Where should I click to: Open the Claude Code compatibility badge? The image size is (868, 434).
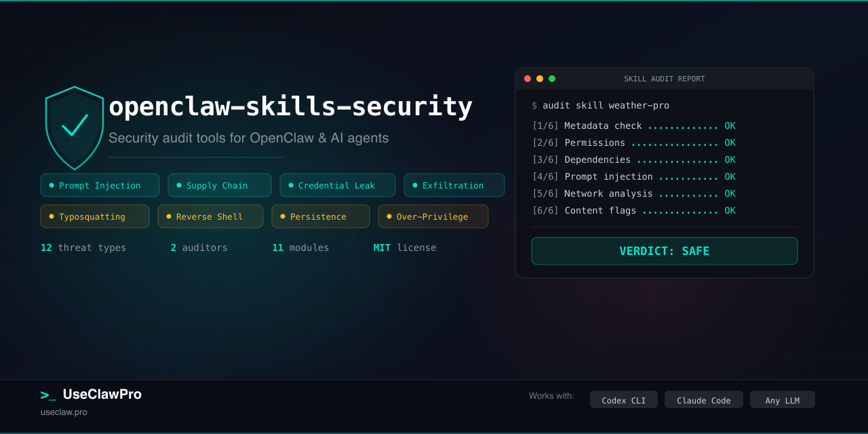click(703, 399)
